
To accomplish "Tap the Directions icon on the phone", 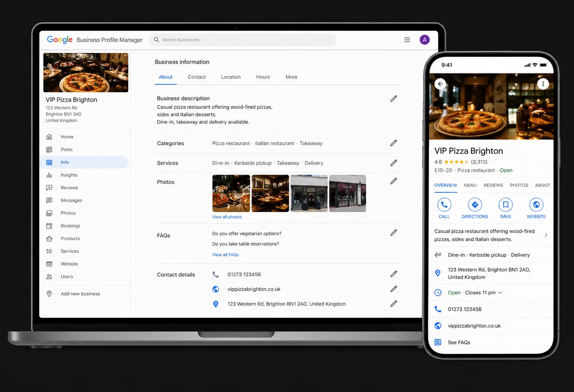I will [x=475, y=205].
